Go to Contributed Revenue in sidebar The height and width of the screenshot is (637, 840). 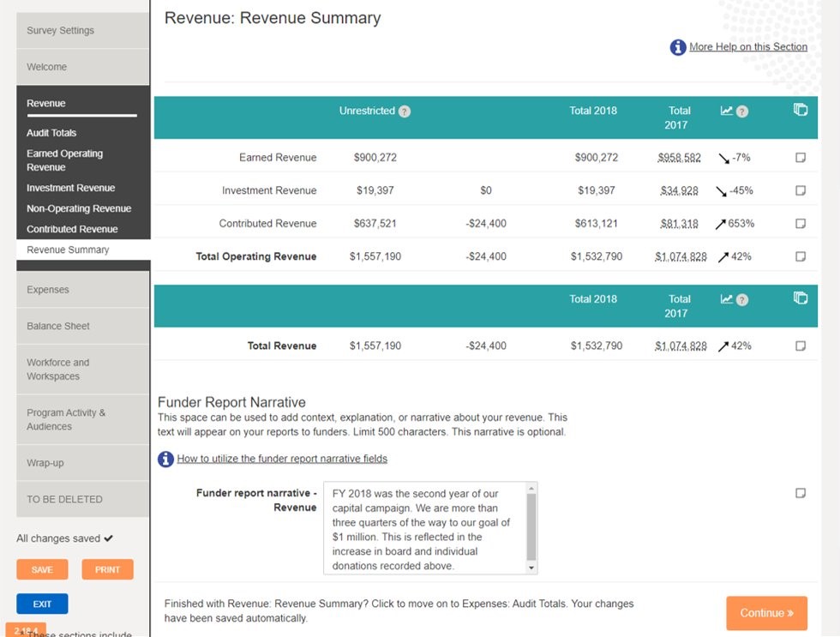(x=72, y=229)
